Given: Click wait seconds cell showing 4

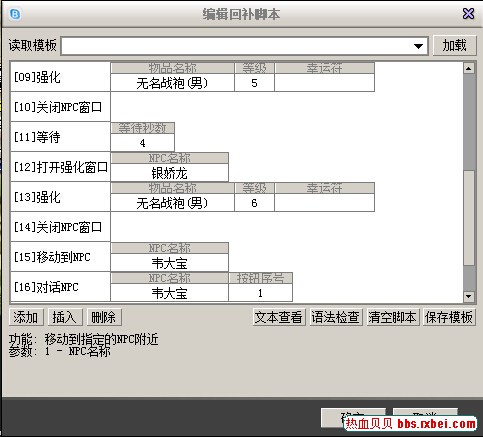Looking at the screenshot, I should pyautogui.click(x=142, y=143).
